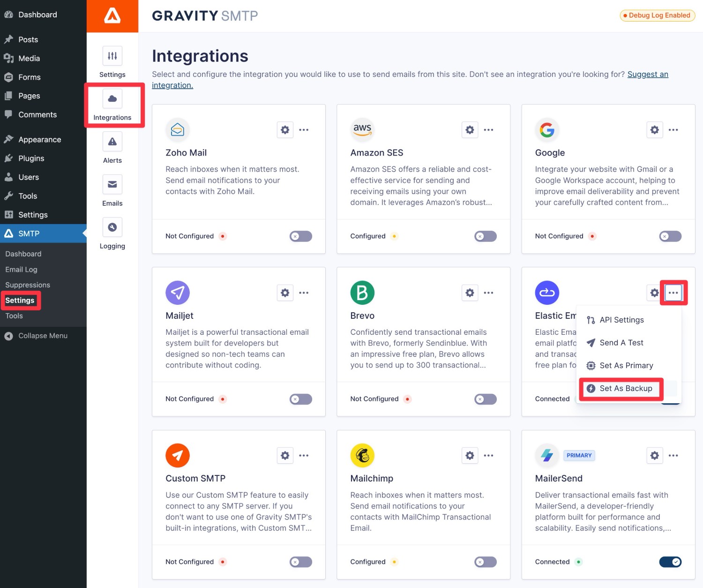
Task: Toggle the Zoho Mail integration switch
Action: coord(301,236)
